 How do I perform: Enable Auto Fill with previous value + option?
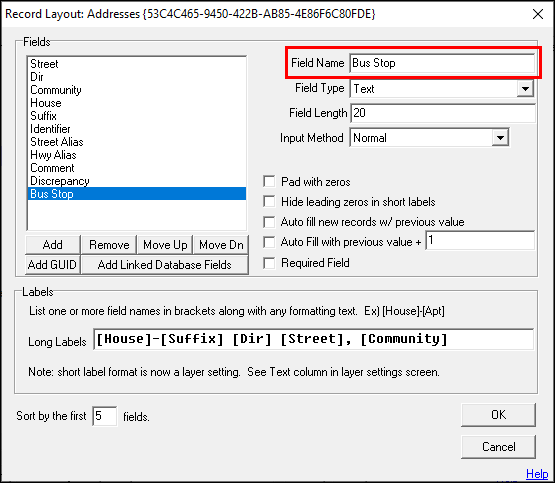[269, 242]
